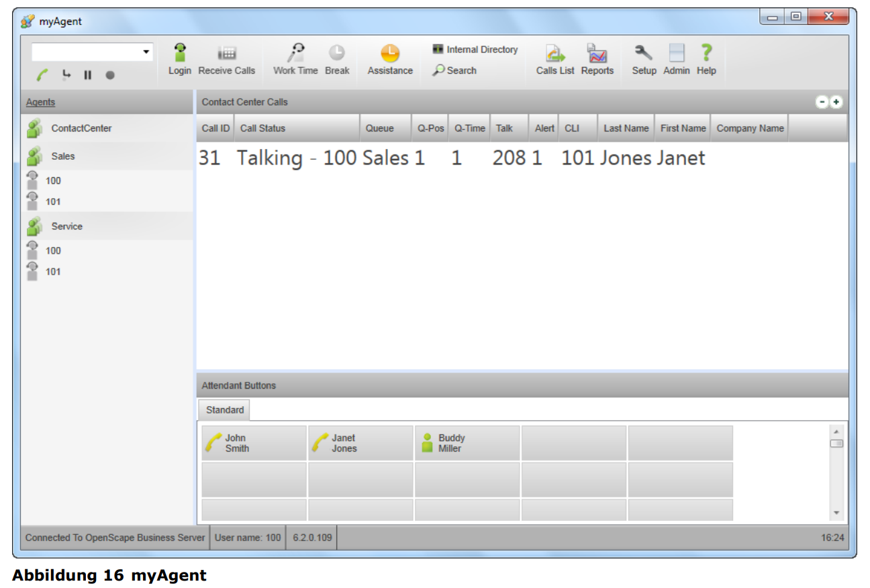Viewport: 870px width, 588px height.
Task: Sort by the First Name column
Action: (683, 128)
